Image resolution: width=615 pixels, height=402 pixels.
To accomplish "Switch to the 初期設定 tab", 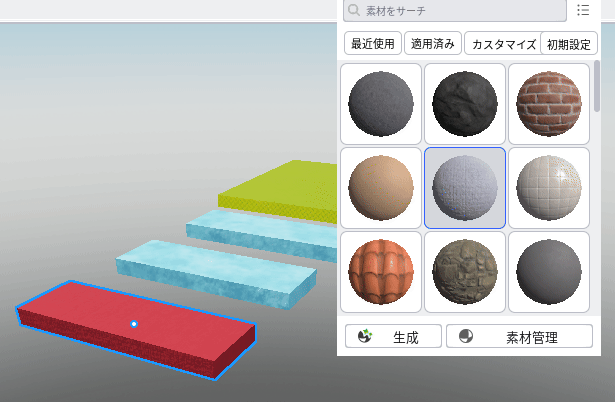I will [569, 44].
